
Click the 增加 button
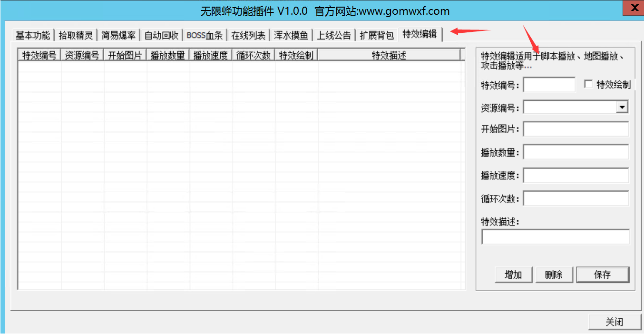pos(513,275)
